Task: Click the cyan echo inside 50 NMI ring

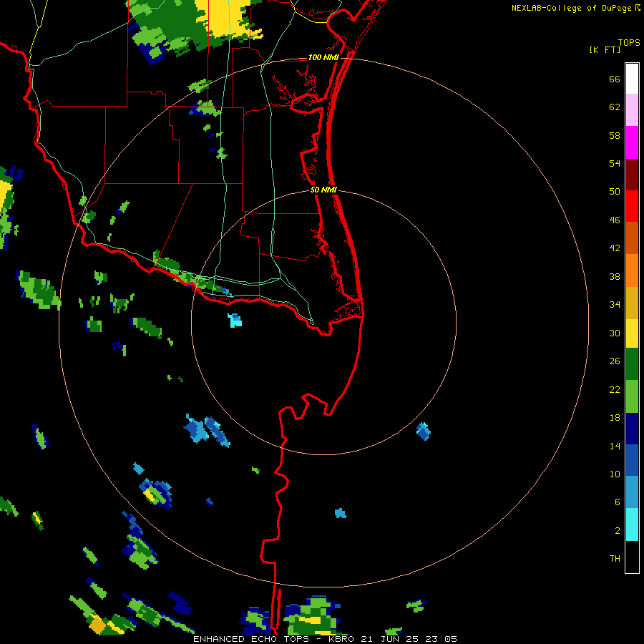Action: tap(235, 321)
